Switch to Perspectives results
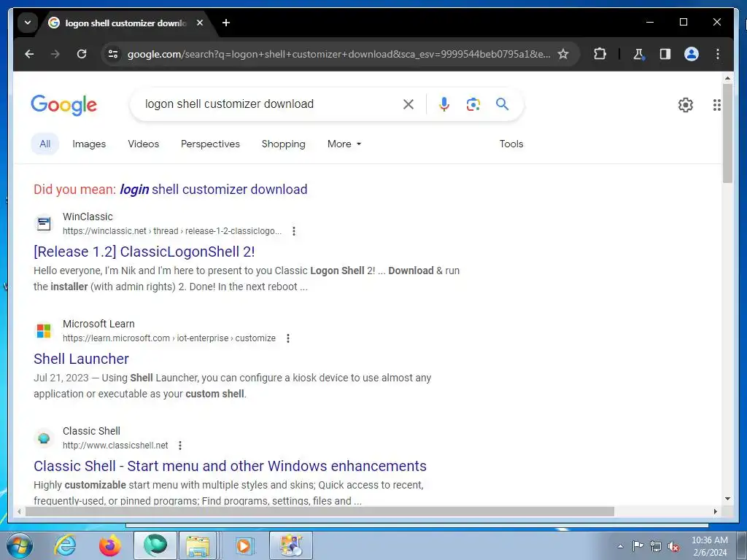Image resolution: width=747 pixels, height=560 pixels. [x=210, y=144]
